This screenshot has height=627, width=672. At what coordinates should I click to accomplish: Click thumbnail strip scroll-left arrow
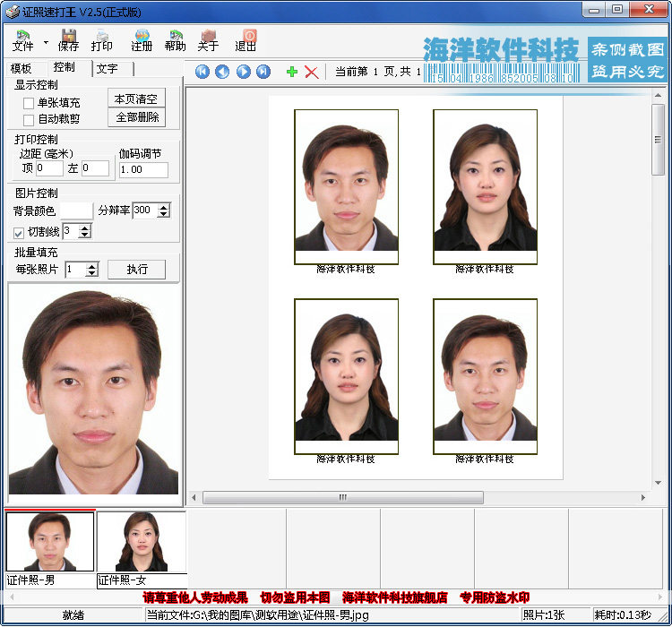point(12,597)
